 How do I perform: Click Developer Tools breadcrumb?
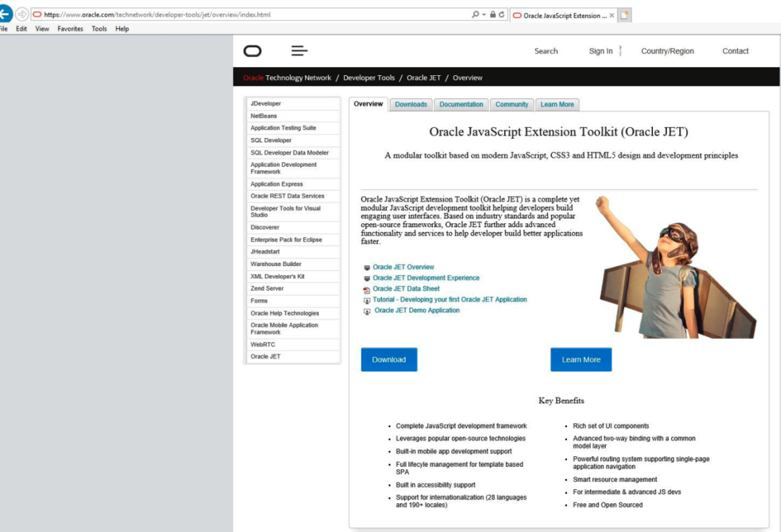point(369,77)
